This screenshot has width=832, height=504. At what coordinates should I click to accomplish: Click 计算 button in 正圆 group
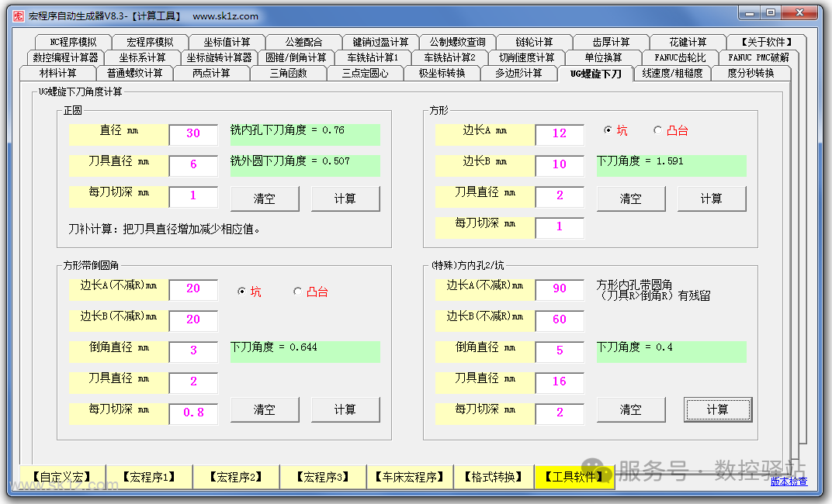click(x=345, y=198)
